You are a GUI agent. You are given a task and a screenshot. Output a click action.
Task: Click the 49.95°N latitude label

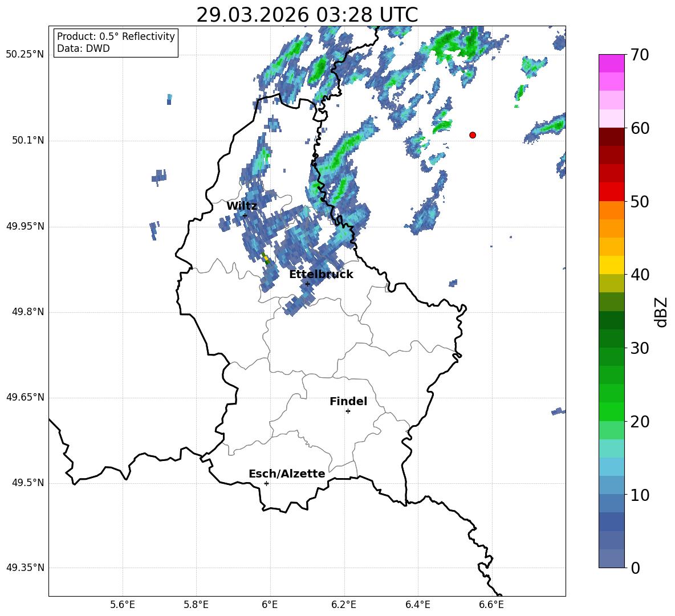click(25, 226)
